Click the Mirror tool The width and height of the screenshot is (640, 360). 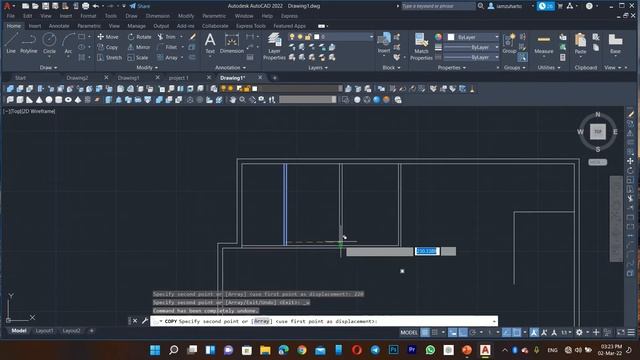pyautogui.click(x=139, y=47)
